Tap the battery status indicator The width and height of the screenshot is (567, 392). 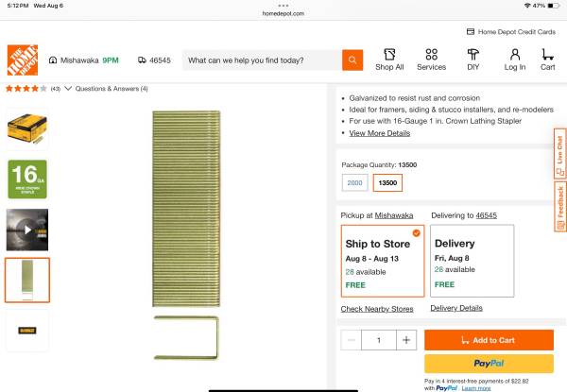click(x=553, y=6)
